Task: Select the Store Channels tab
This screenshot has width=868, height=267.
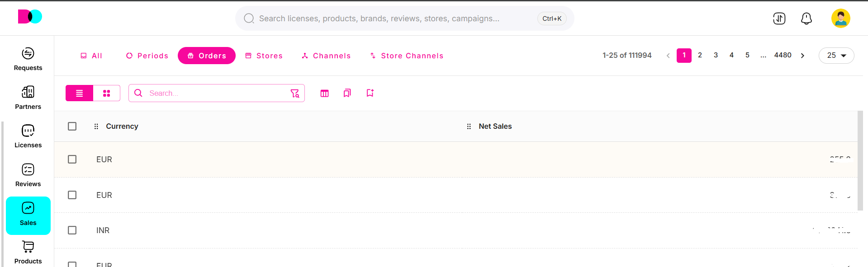Action: (407, 56)
